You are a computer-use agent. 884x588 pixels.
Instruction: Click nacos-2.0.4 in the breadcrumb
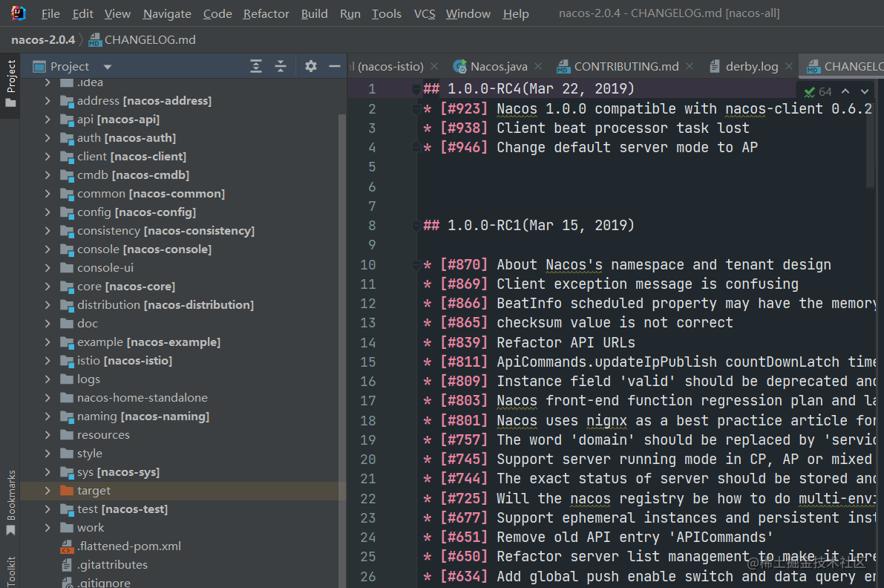(43, 40)
